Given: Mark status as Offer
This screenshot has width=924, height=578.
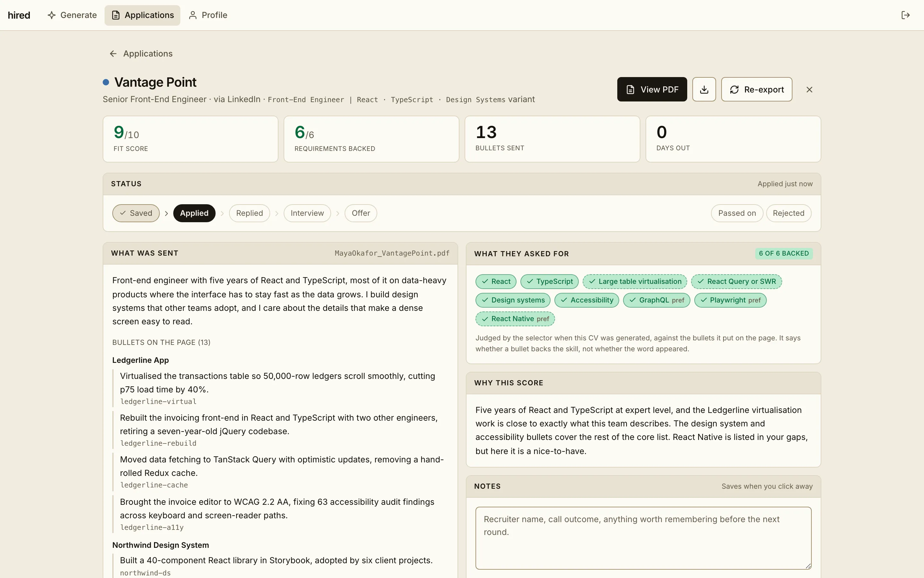Looking at the screenshot, I should click(360, 213).
